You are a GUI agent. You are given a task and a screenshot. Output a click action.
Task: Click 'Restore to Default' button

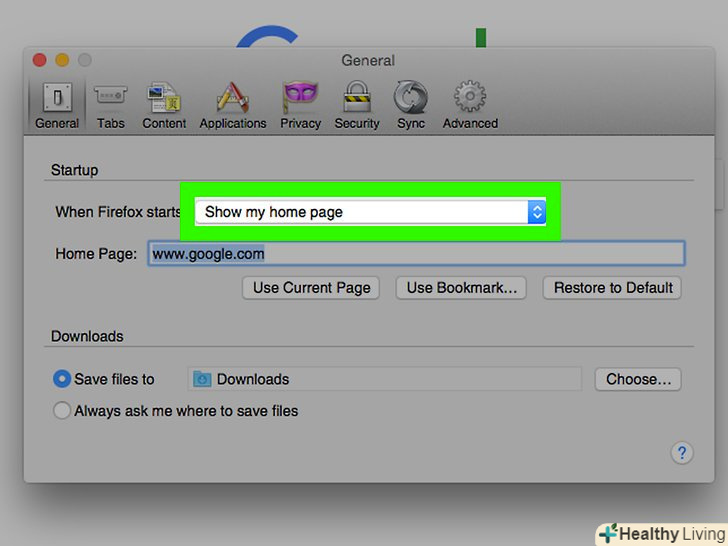[x=612, y=288]
